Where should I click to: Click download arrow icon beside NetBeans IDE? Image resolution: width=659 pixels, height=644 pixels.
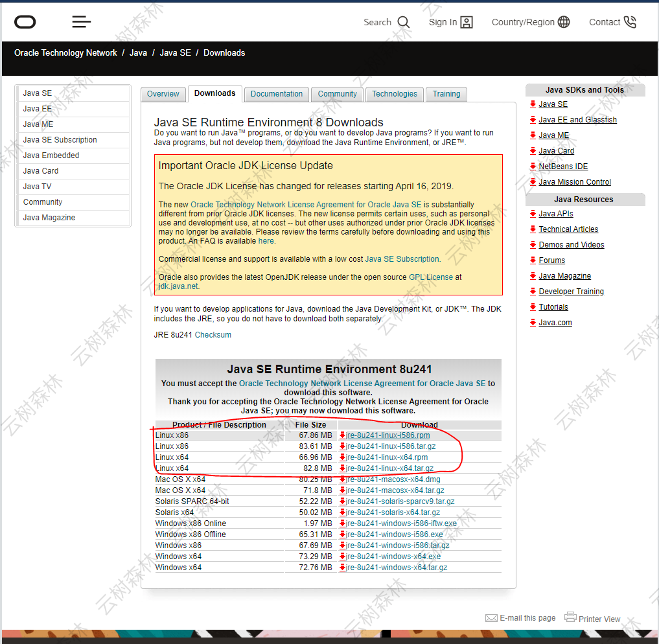pos(533,167)
